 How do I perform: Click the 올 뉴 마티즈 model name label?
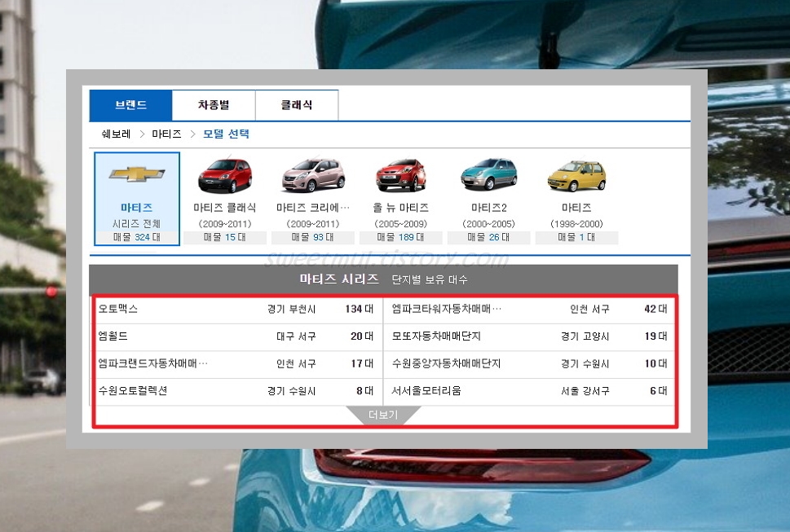[x=401, y=208]
